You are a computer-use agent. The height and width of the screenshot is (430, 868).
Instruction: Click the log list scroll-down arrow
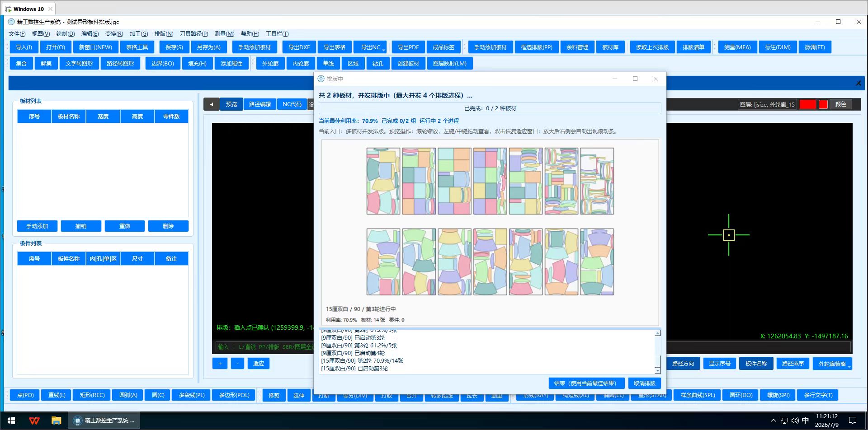[658, 370]
